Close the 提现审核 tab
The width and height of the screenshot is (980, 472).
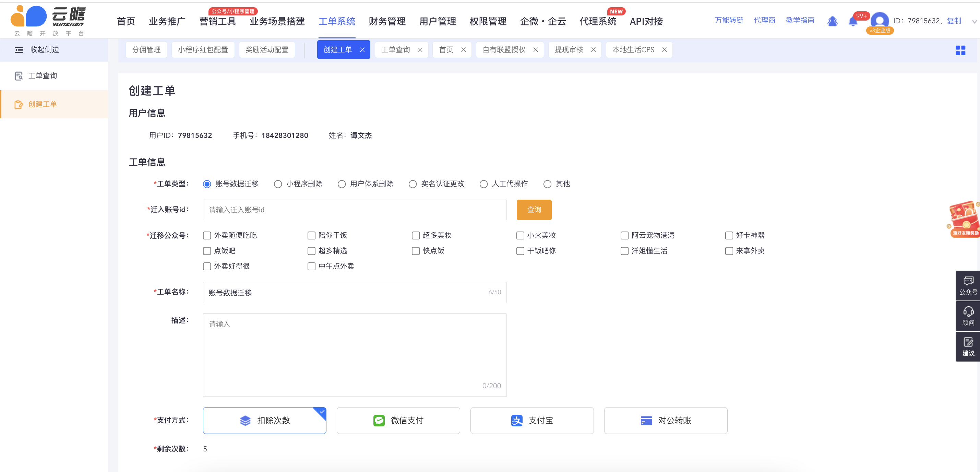point(594,50)
